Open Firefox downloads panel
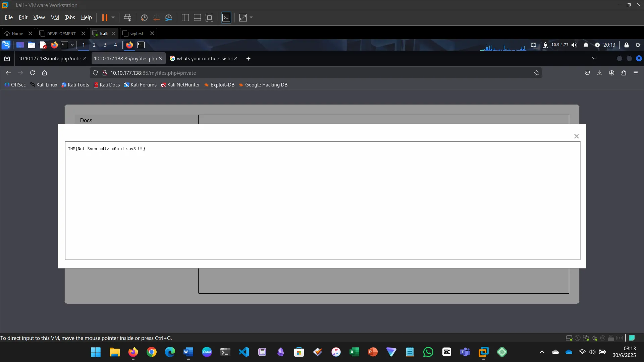This screenshot has height=362, width=644. pyautogui.click(x=599, y=73)
